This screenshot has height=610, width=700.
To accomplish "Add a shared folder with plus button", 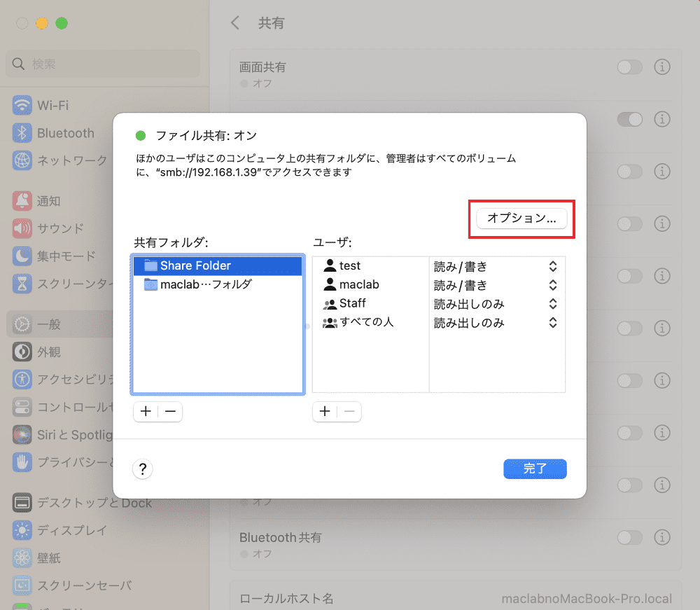I will coord(146,411).
